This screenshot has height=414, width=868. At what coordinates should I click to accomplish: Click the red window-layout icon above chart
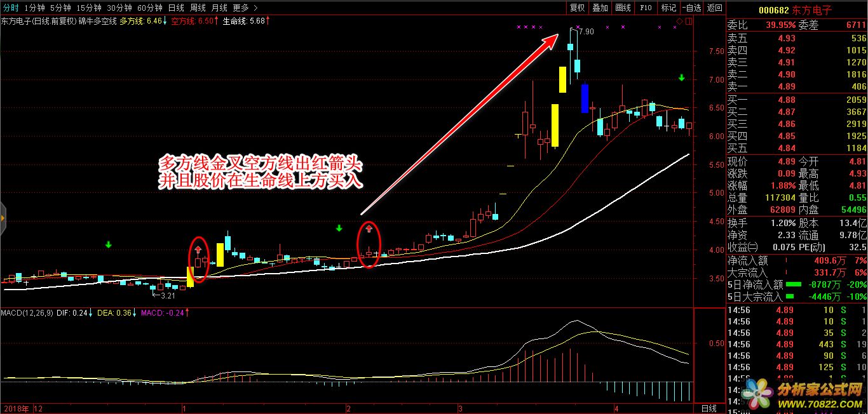[689, 22]
